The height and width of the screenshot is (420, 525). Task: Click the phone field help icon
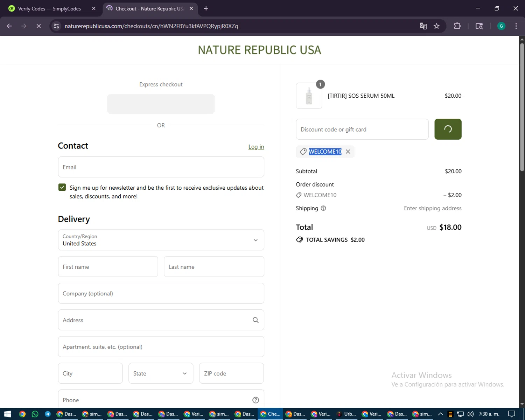(x=255, y=400)
